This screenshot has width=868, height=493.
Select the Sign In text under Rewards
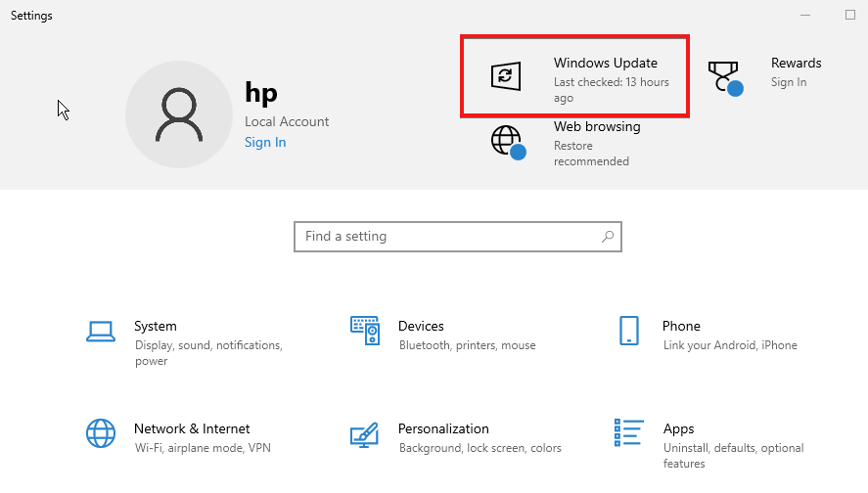pyautogui.click(x=789, y=82)
